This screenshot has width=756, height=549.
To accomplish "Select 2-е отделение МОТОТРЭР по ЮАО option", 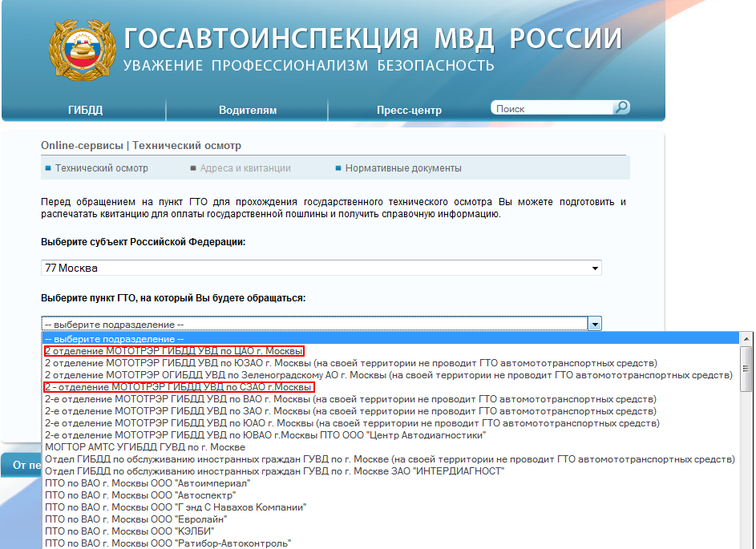I will (x=390, y=423).
